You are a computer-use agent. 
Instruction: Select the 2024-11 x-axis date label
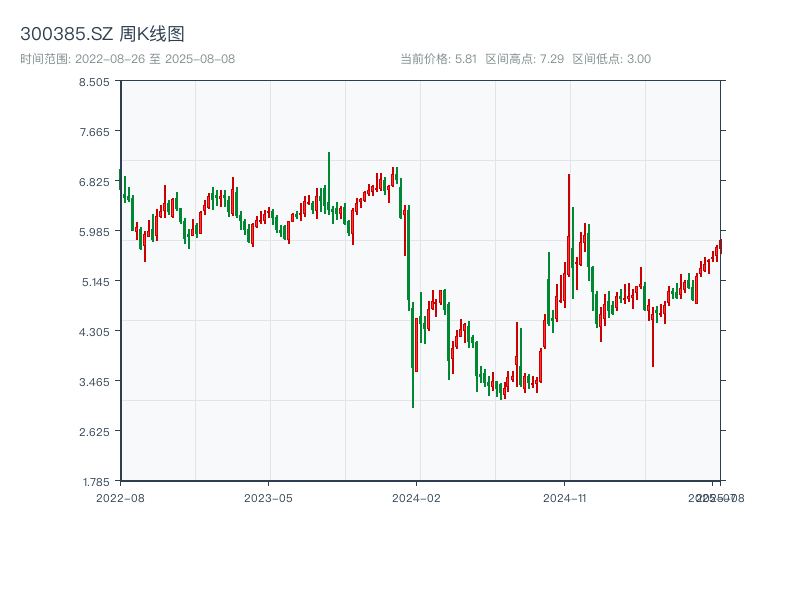565,497
